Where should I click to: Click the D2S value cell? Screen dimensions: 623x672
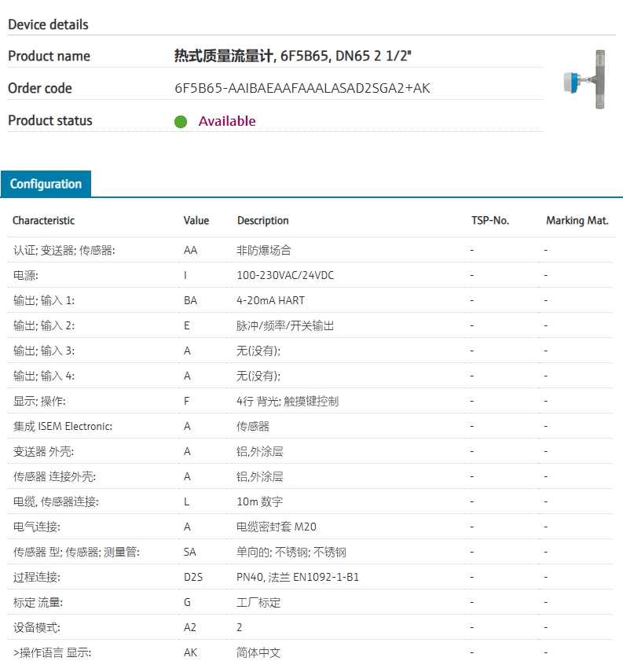(x=193, y=578)
